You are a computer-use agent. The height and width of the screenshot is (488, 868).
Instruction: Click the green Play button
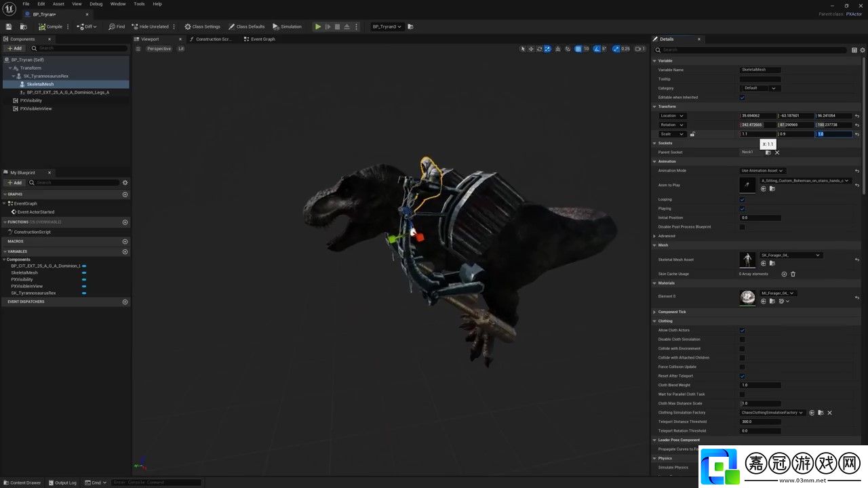click(x=318, y=26)
